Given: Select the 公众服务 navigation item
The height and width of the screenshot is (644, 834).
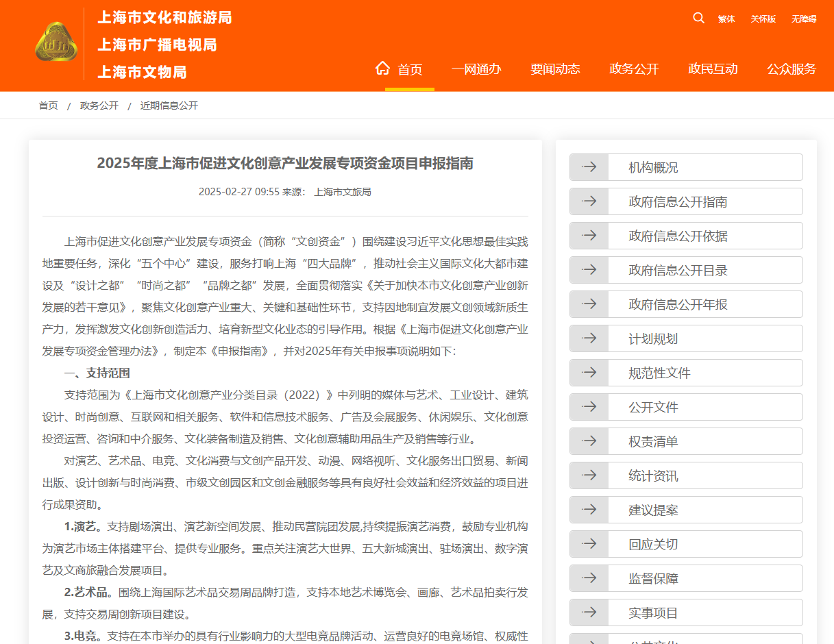Looking at the screenshot, I should 792,69.
